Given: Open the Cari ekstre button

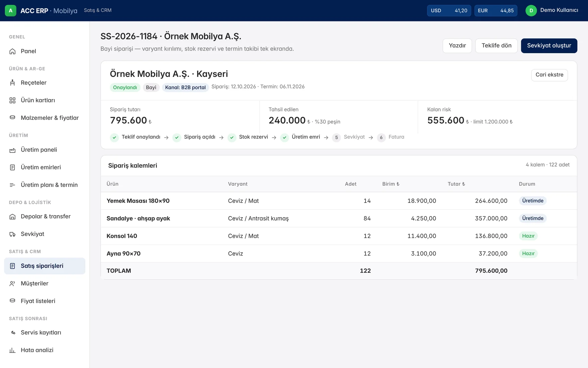Looking at the screenshot, I should point(549,75).
